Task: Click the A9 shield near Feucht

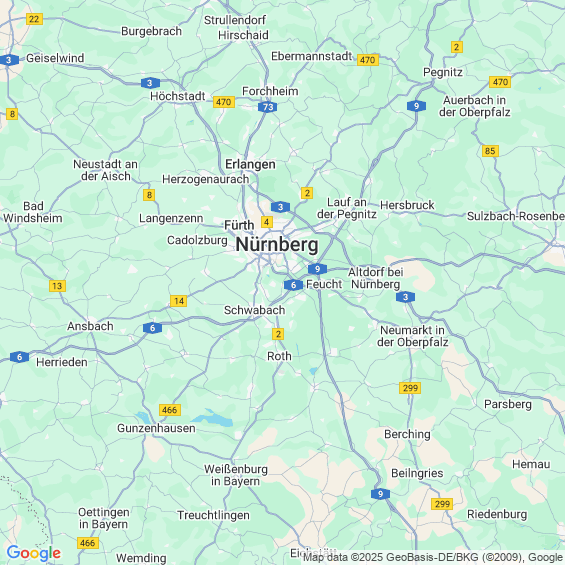Action: [317, 269]
